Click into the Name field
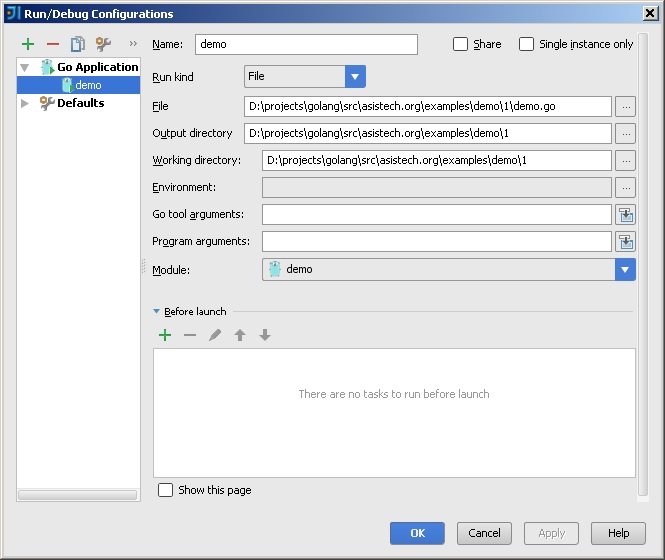Viewport: 665px width, 560px height. pos(306,45)
